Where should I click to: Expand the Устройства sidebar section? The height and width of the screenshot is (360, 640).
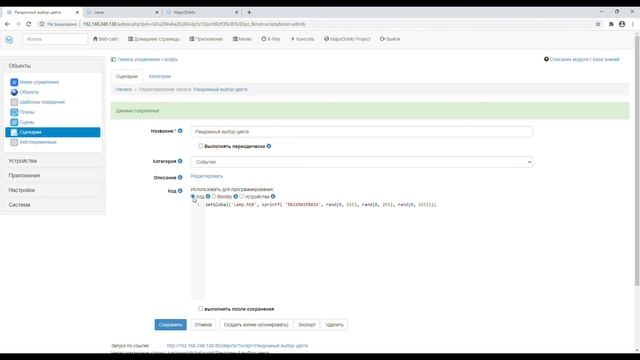click(53, 161)
